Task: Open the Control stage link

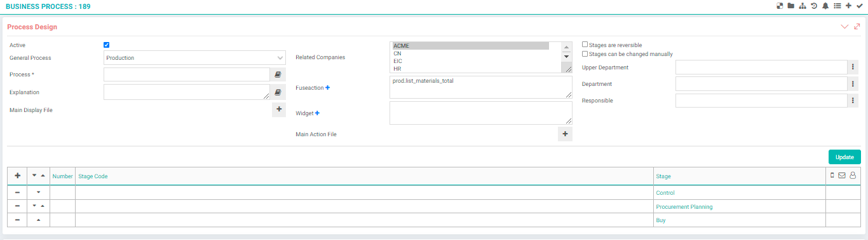Action: pyautogui.click(x=665, y=192)
